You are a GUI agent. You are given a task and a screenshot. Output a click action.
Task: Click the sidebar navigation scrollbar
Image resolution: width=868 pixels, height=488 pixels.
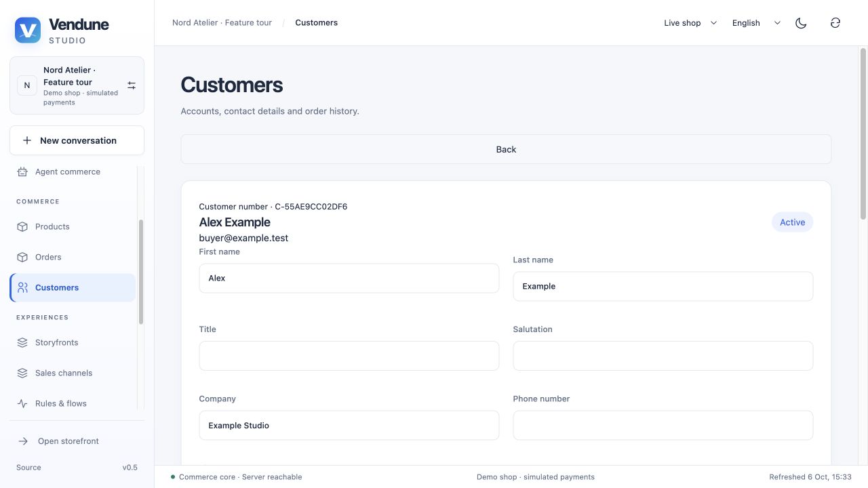(x=140, y=272)
